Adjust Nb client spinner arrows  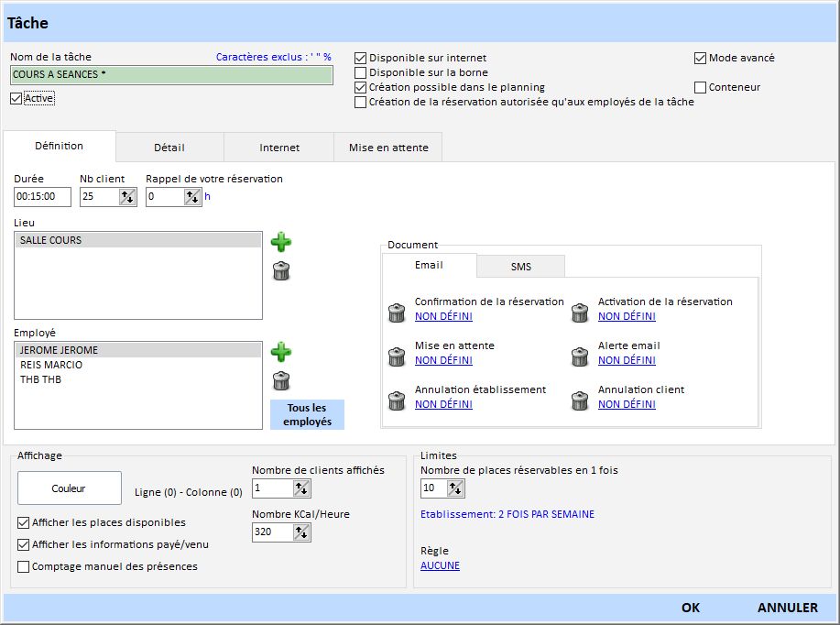126,196
